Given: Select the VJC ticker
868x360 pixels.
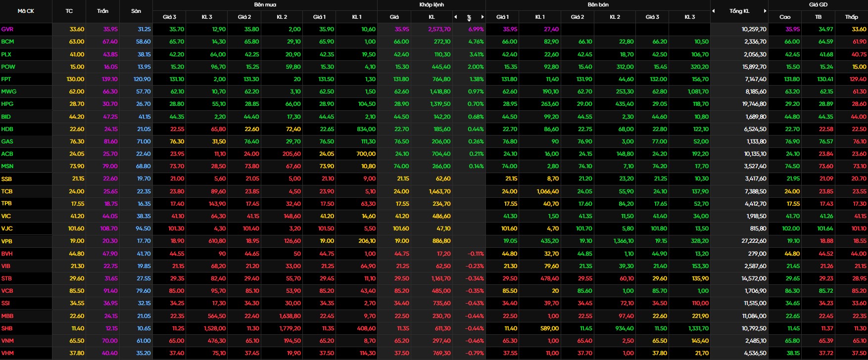Looking at the screenshot, I should click(x=6, y=228).
